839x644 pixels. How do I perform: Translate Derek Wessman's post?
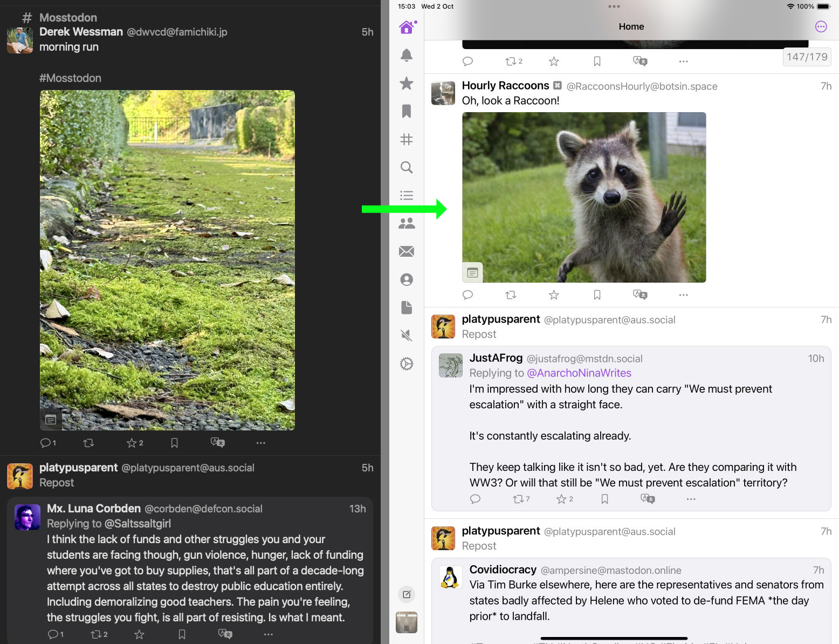click(217, 442)
